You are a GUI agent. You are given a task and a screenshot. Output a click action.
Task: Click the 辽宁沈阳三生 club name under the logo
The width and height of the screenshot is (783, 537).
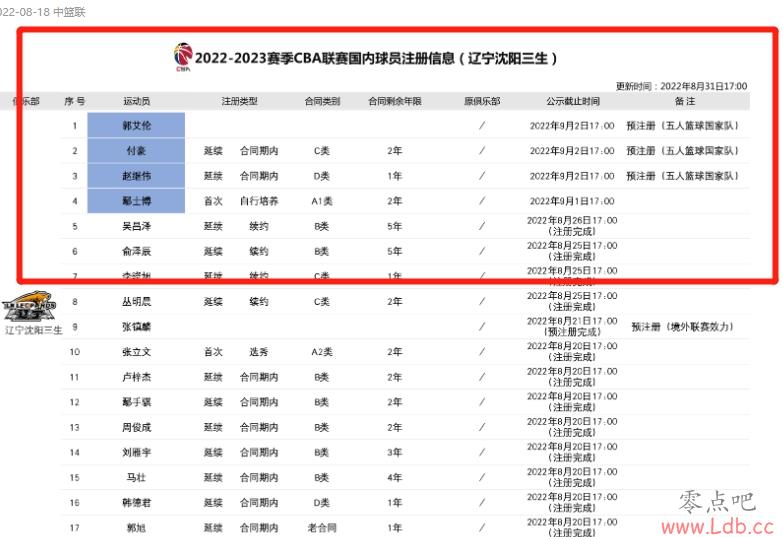33,330
